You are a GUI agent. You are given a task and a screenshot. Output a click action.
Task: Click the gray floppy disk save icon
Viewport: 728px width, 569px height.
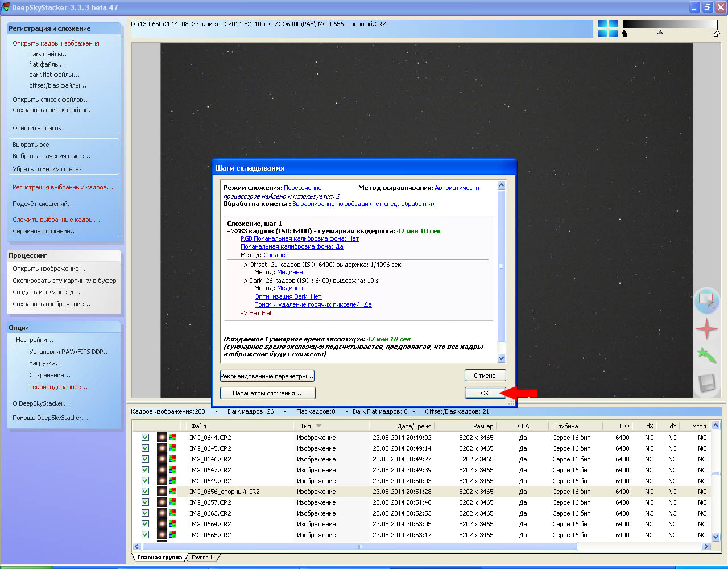click(706, 383)
